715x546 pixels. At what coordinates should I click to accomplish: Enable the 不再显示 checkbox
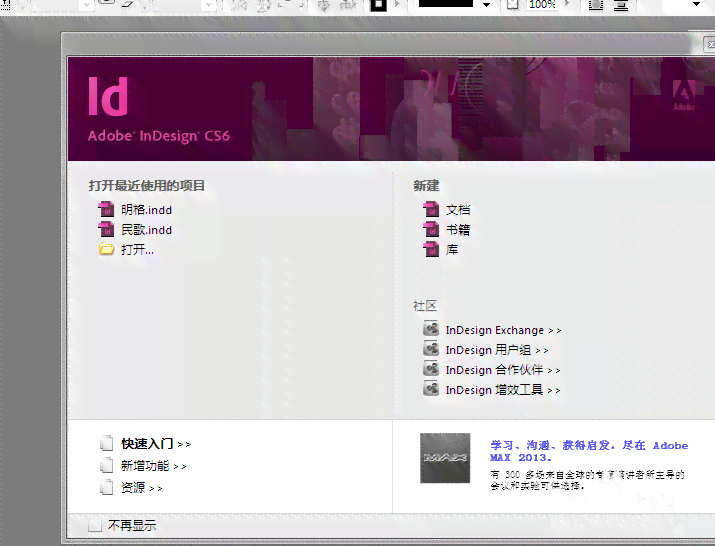tap(95, 525)
